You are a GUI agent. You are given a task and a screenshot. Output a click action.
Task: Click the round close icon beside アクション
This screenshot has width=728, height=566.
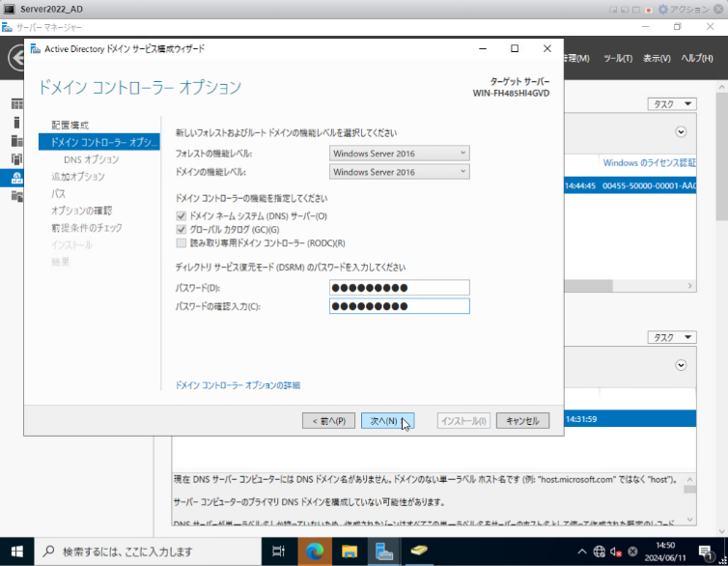pos(718,10)
